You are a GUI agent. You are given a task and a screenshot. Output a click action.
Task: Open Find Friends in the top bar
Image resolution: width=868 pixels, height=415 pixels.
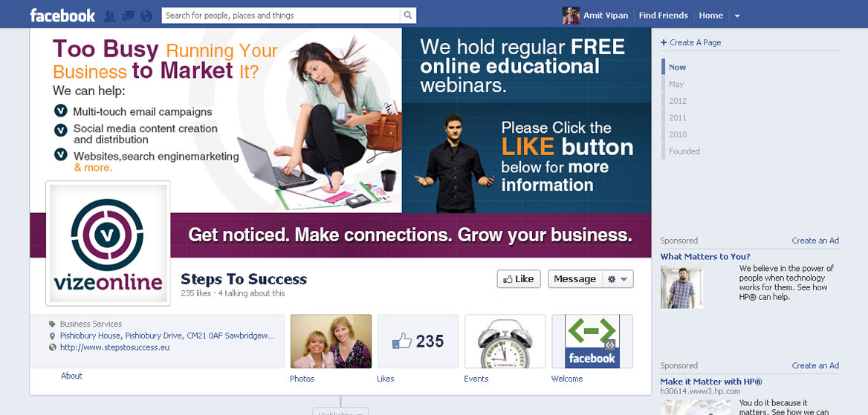pos(663,16)
